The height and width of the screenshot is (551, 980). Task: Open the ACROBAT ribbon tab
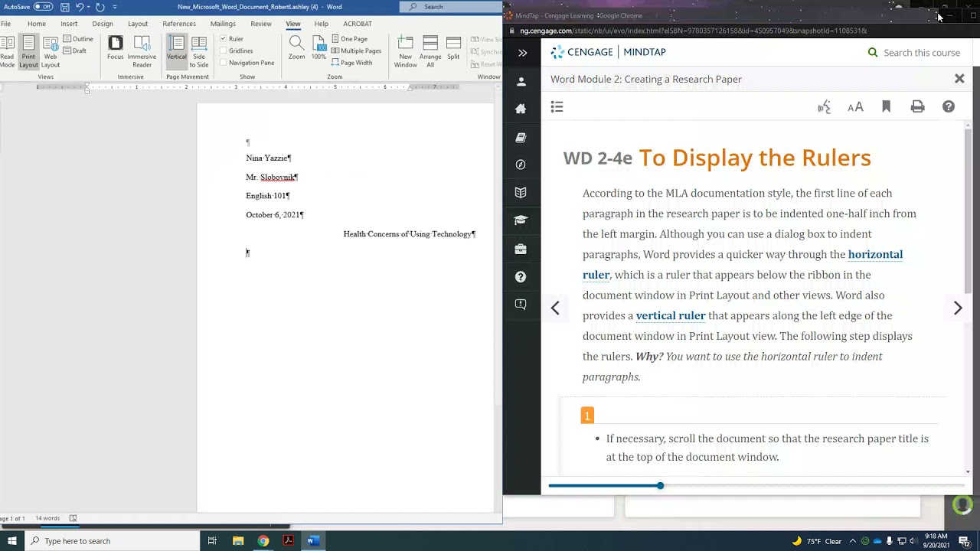click(x=358, y=24)
